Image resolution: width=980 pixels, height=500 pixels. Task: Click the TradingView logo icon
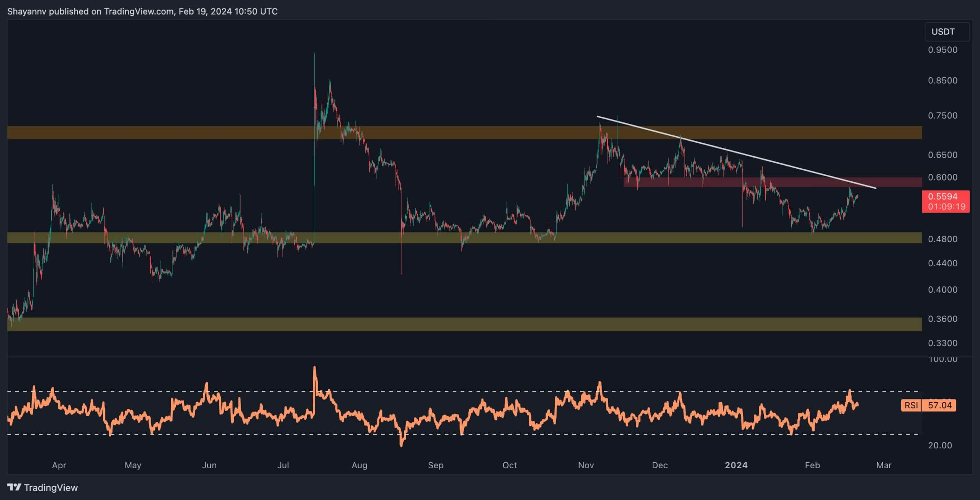click(14, 487)
